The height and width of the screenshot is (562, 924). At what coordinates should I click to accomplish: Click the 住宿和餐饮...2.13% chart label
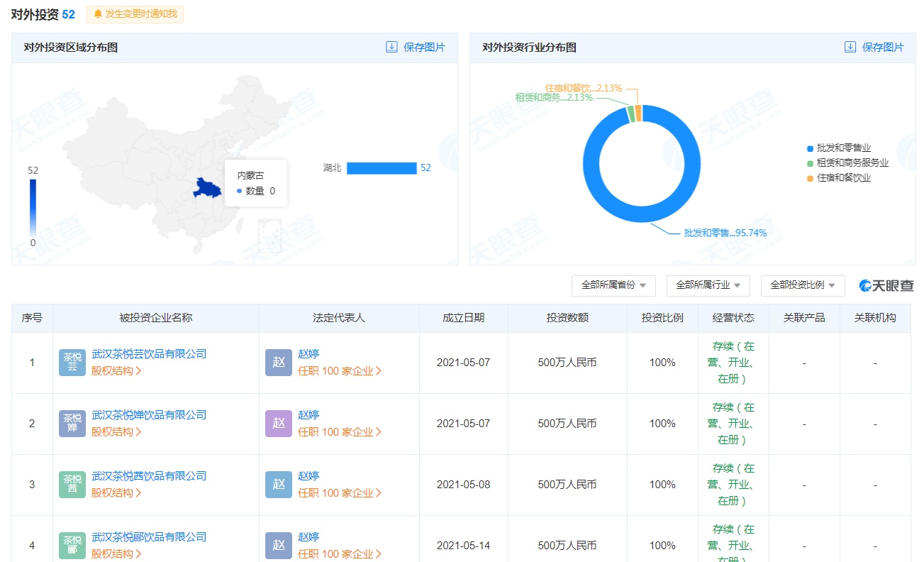pos(584,88)
